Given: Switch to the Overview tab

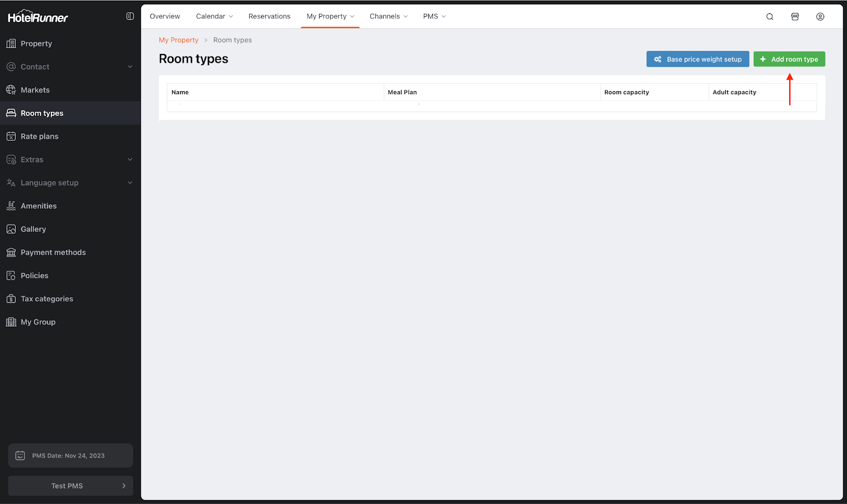Looking at the screenshot, I should pos(165,16).
